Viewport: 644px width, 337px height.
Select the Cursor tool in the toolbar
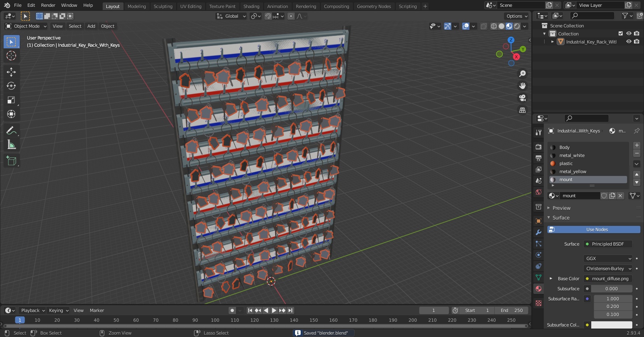tap(11, 56)
